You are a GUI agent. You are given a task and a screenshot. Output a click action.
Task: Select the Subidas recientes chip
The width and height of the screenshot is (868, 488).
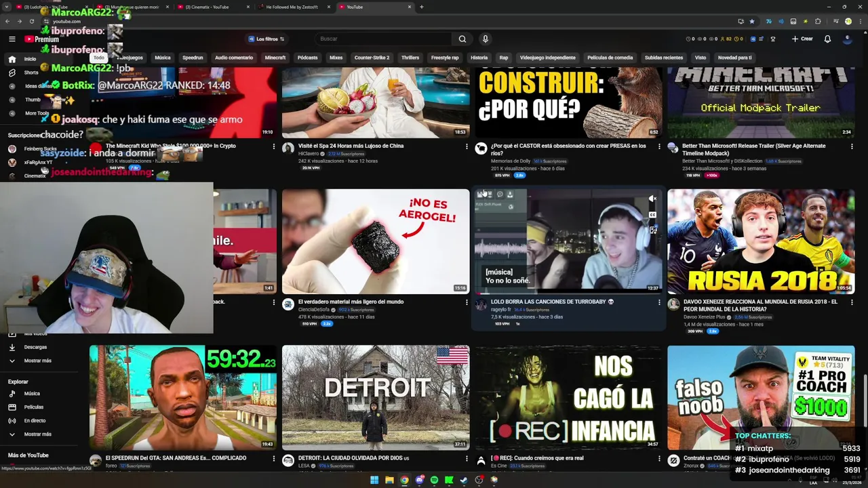pos(664,58)
